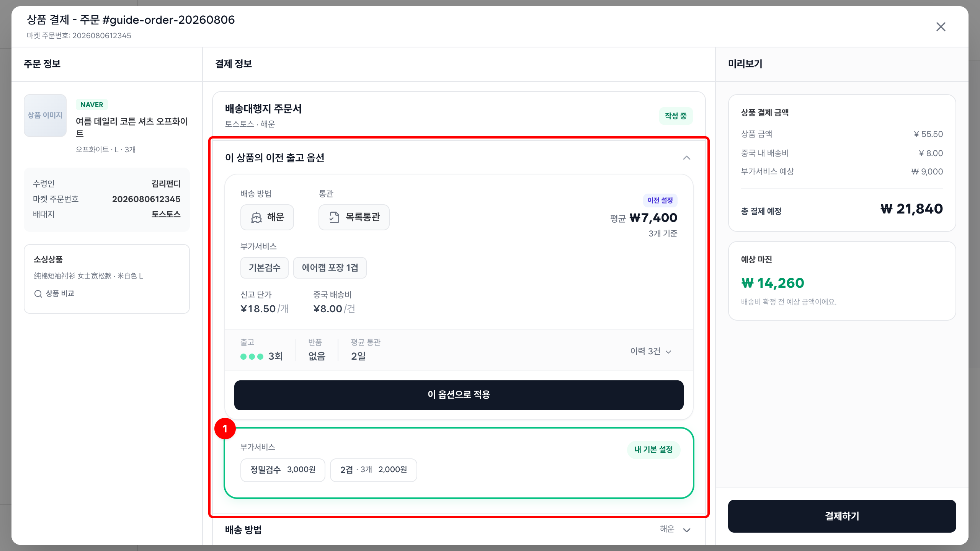This screenshot has width=980, height=551.
Task: Select the 정밀검수 3,000원 option chip
Action: [283, 470]
